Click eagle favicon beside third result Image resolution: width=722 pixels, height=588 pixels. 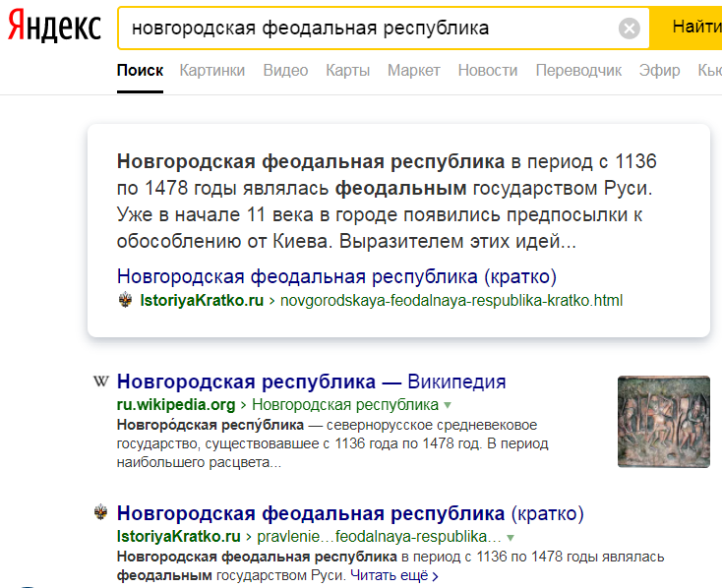(x=101, y=512)
